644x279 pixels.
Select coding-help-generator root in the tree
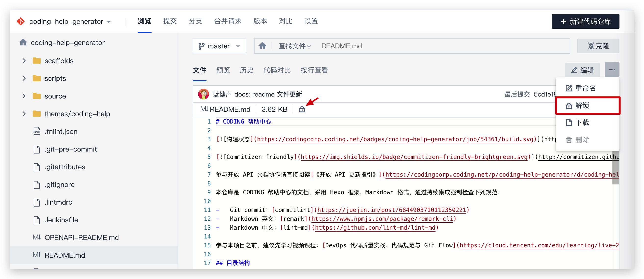pyautogui.click(x=68, y=42)
